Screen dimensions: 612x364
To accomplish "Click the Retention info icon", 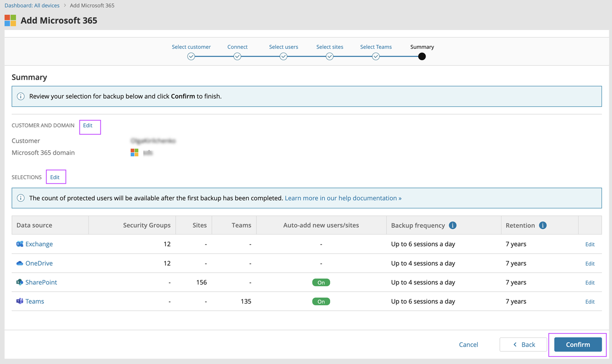I will coord(543,225).
